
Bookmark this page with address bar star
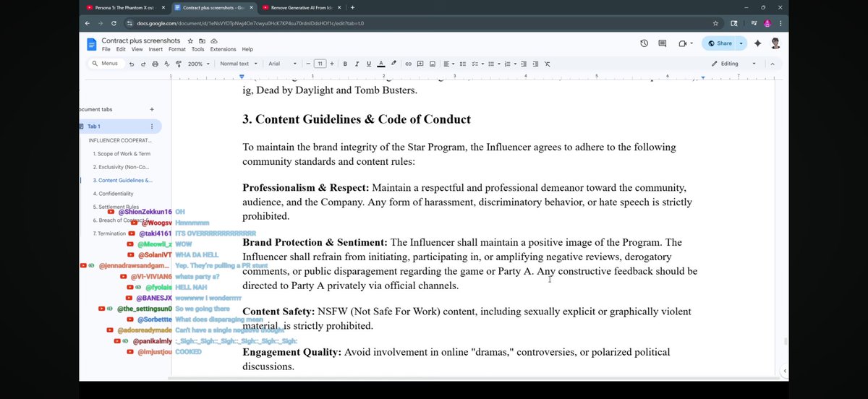715,23
